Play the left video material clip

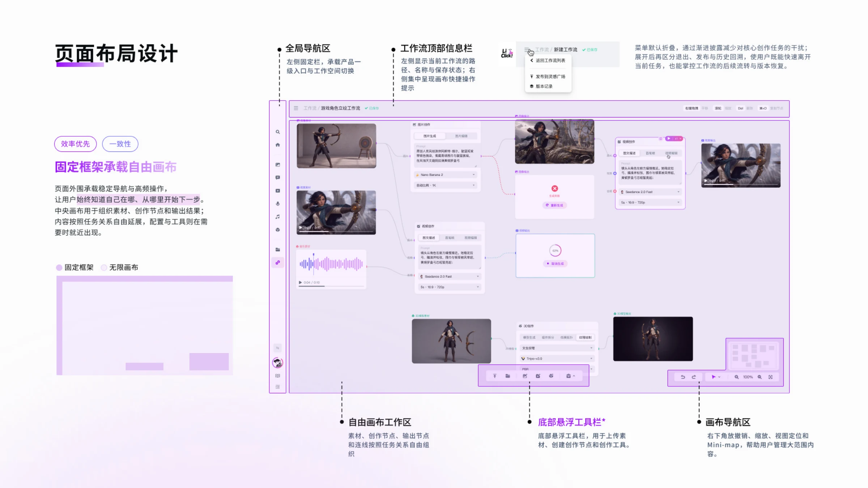[300, 228]
